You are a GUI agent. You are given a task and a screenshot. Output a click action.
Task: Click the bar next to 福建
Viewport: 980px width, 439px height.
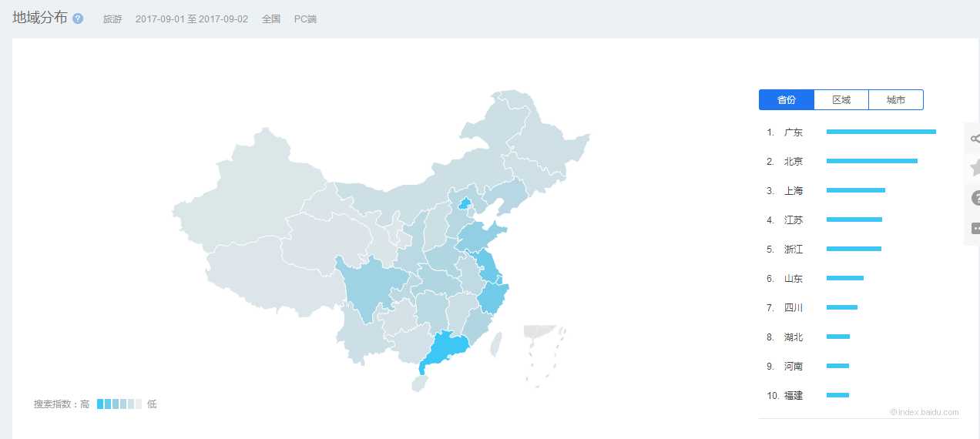(x=838, y=395)
